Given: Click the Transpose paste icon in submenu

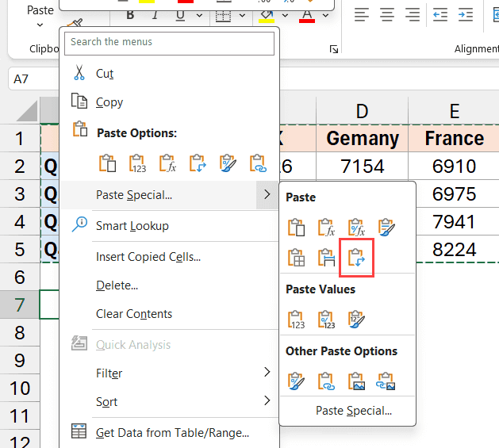Looking at the screenshot, I should (x=356, y=257).
